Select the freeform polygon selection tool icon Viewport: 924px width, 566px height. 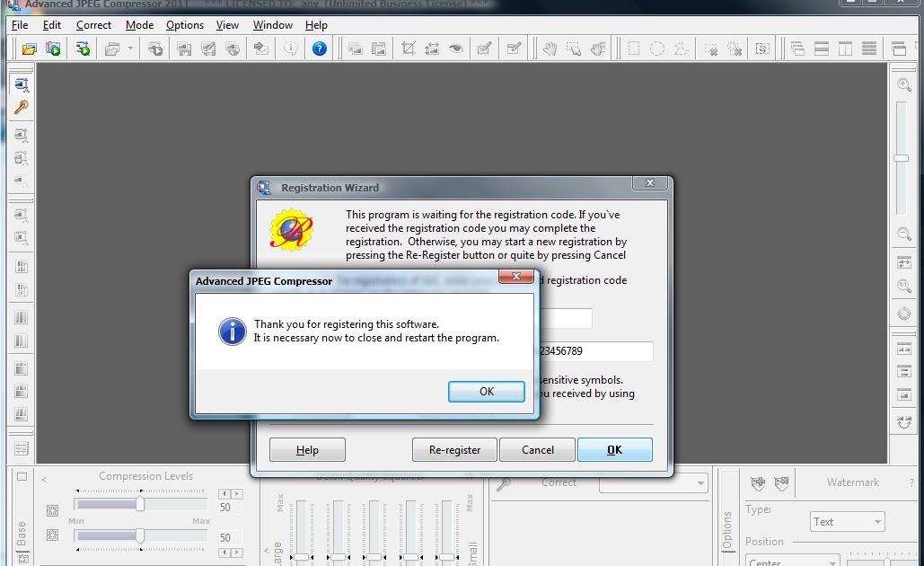[681, 49]
